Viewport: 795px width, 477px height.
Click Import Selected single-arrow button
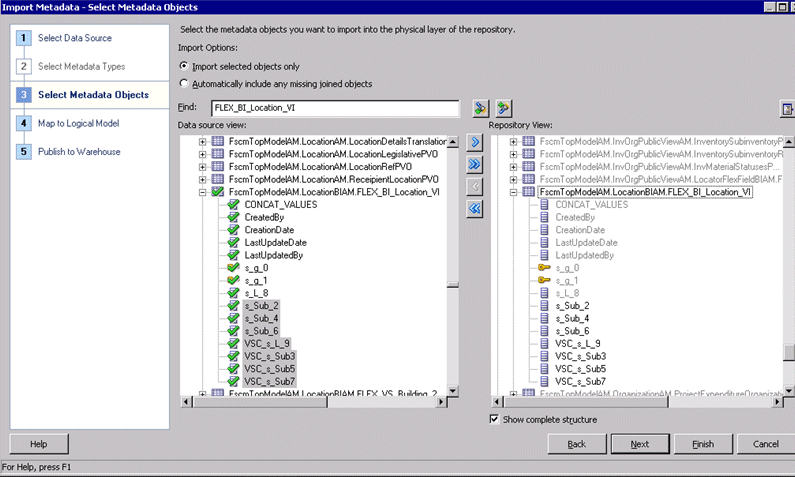[475, 142]
